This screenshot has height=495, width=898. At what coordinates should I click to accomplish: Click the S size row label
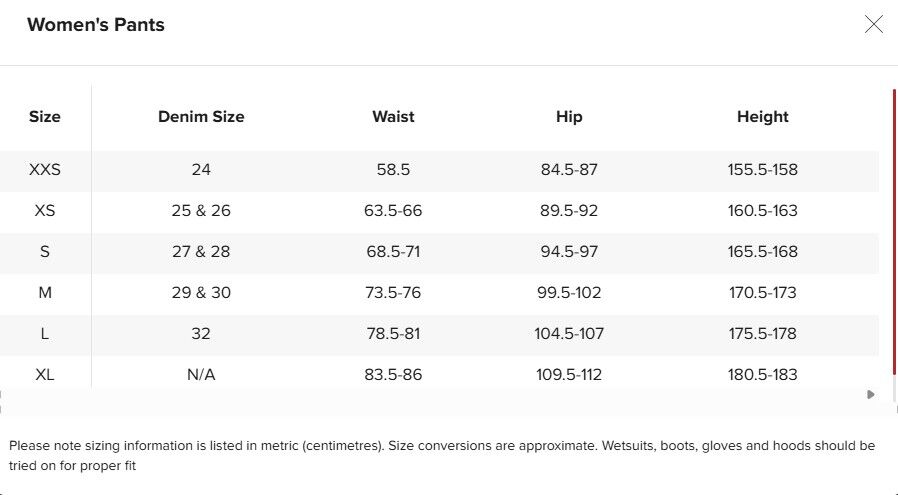[x=45, y=252]
